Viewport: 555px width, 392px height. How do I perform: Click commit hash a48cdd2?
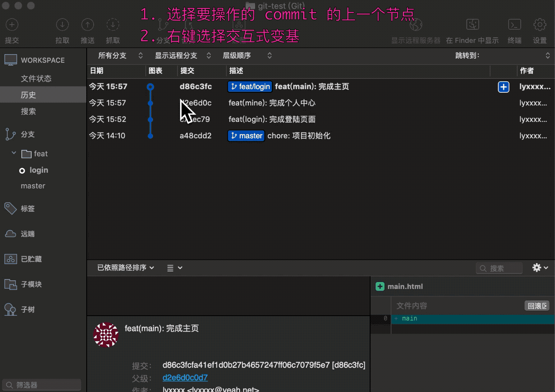[x=196, y=136]
